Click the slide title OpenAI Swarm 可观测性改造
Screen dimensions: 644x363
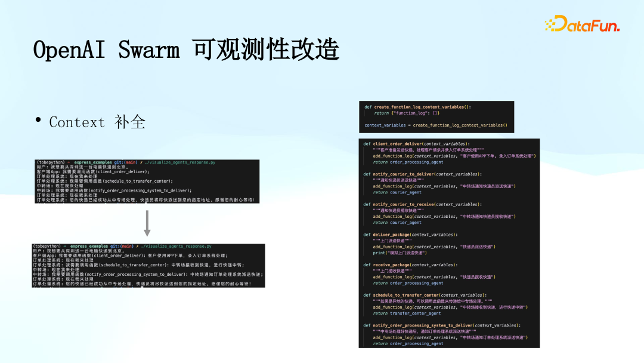(187, 50)
